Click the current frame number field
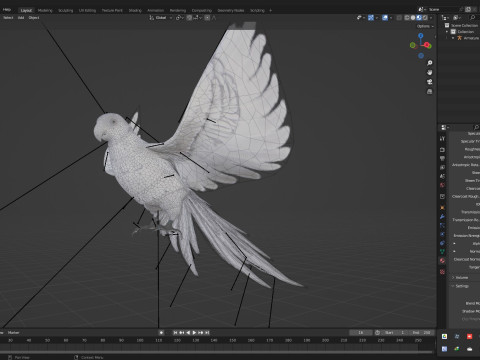This screenshot has width=480, height=360. tap(361, 332)
